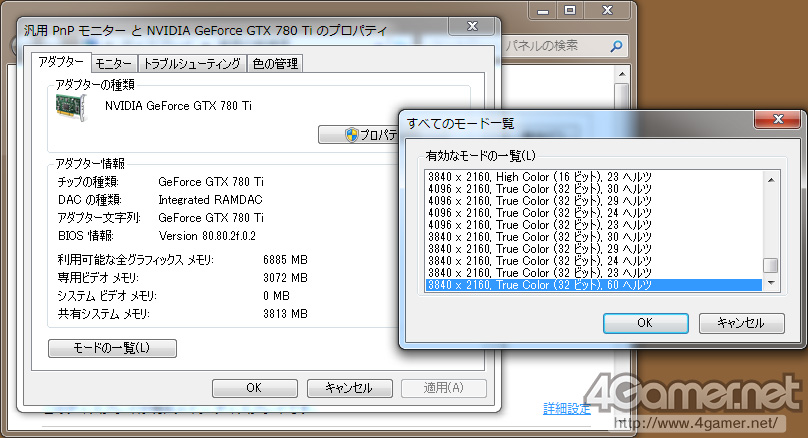This screenshot has height=438, width=808.
Task: Select the 色の管理 tab
Action: coord(275,63)
